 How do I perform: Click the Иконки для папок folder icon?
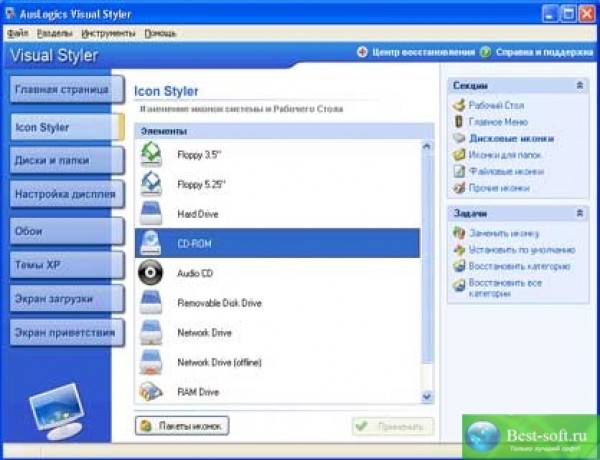pos(459,155)
